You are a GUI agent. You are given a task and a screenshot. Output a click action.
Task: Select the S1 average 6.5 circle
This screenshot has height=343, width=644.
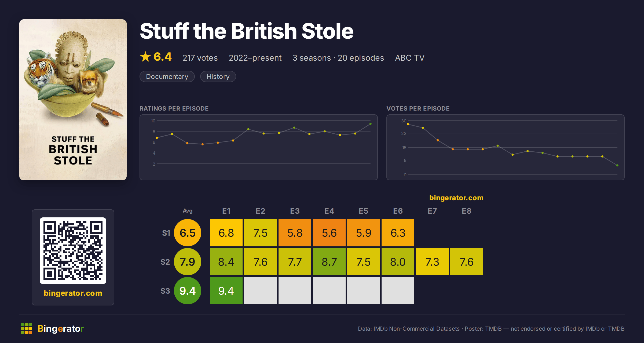pos(188,233)
